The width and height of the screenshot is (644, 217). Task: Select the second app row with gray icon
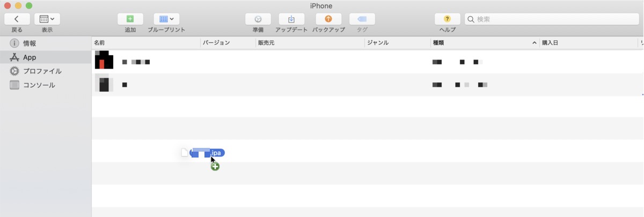pyautogui.click(x=368, y=85)
